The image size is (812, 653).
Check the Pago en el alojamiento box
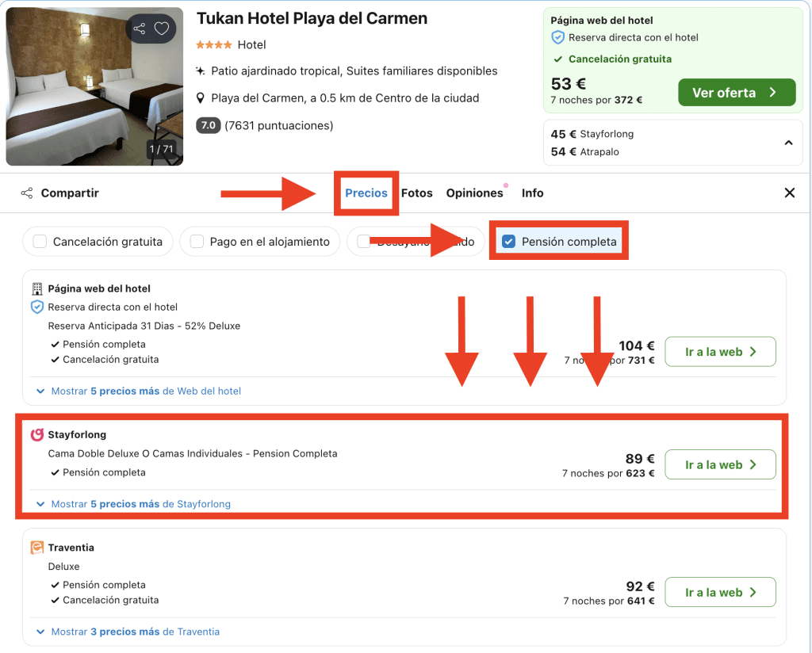(x=197, y=242)
